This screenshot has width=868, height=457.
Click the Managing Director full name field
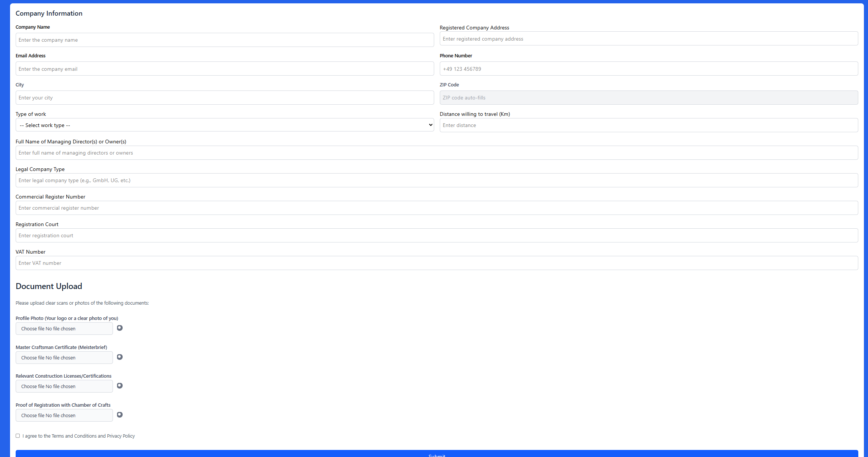[437, 153]
